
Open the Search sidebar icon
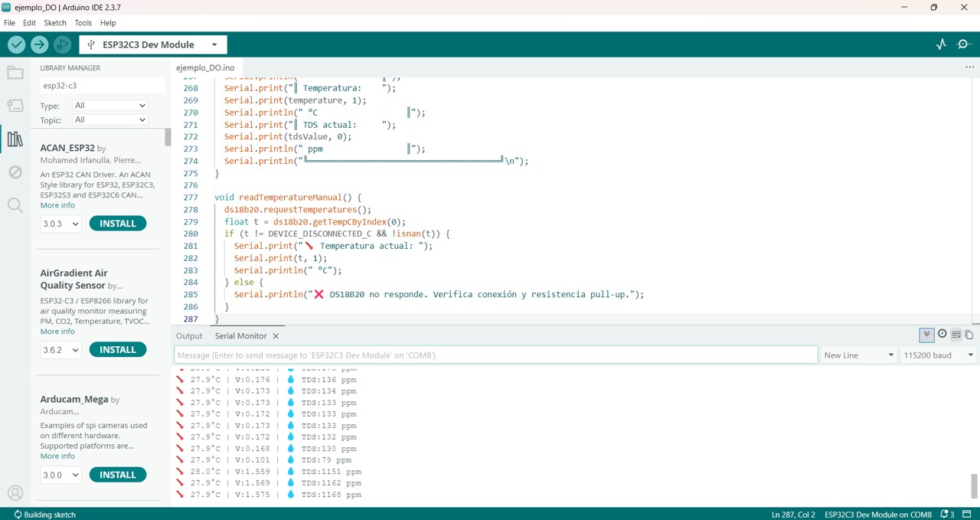tap(15, 205)
